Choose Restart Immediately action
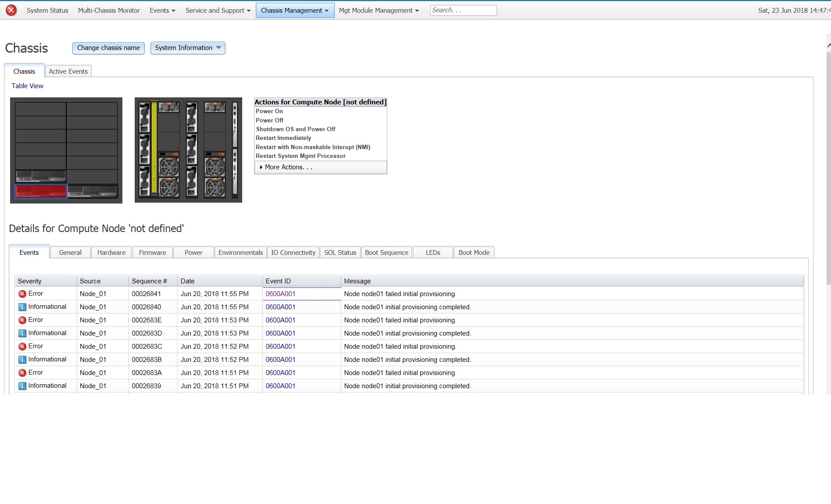The width and height of the screenshot is (831, 504). click(x=283, y=138)
